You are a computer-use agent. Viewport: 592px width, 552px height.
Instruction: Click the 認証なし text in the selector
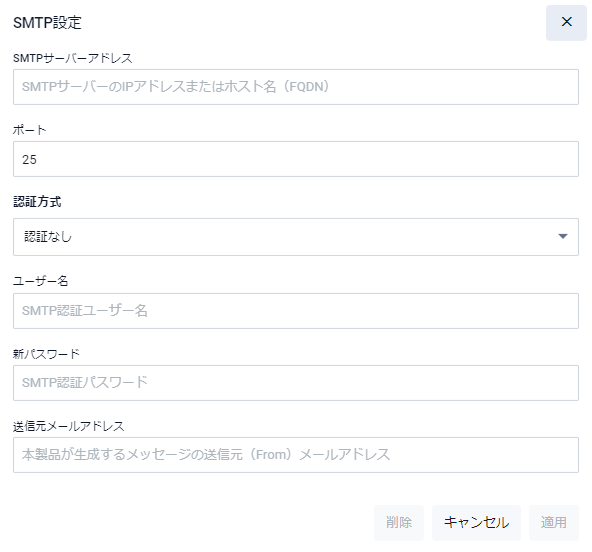point(48,237)
